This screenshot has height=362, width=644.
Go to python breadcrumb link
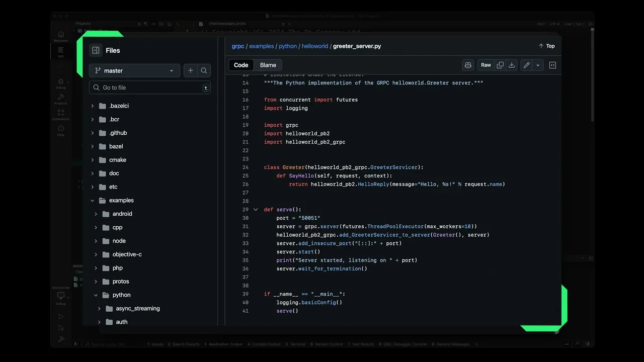(x=288, y=46)
